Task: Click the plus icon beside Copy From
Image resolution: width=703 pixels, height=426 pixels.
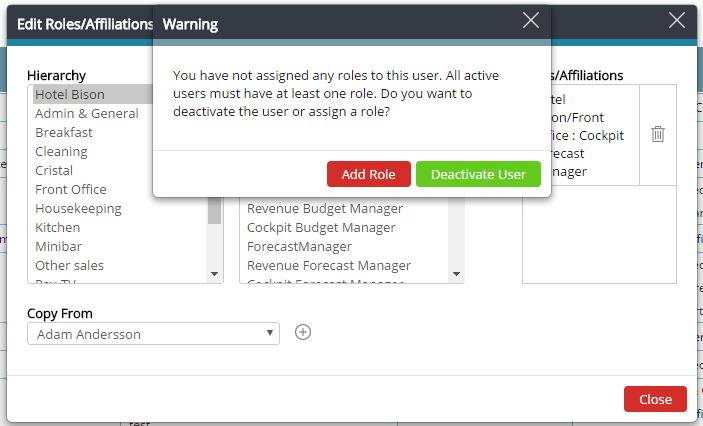Action: coord(303,332)
